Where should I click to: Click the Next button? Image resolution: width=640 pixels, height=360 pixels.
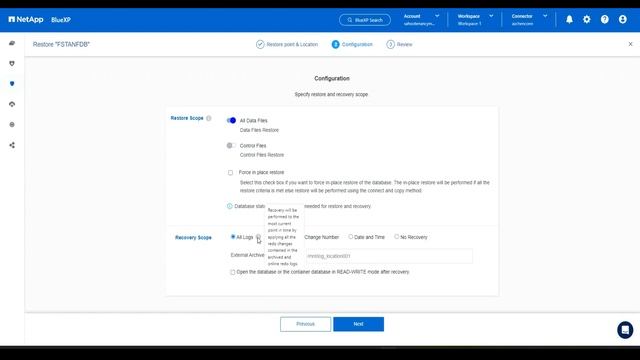pos(358,324)
